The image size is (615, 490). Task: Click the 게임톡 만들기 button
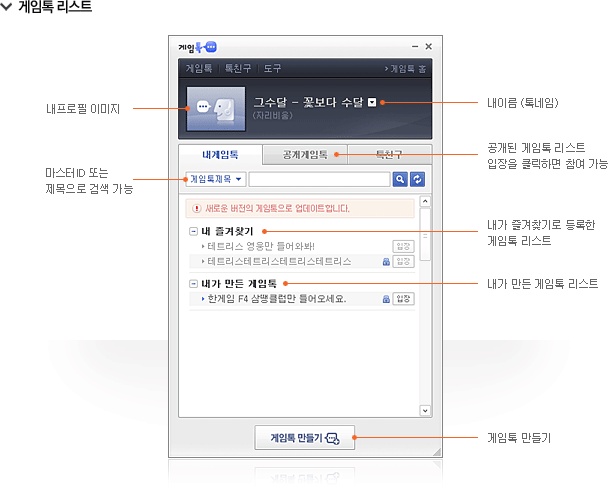pyautogui.click(x=304, y=437)
